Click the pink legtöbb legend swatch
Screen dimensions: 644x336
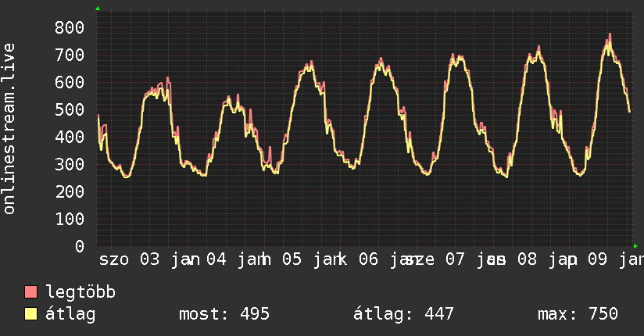30,292
